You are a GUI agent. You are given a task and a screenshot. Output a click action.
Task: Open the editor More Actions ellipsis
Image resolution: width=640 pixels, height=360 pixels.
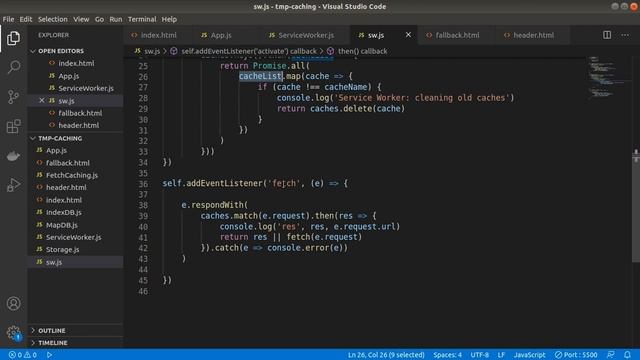click(x=625, y=35)
